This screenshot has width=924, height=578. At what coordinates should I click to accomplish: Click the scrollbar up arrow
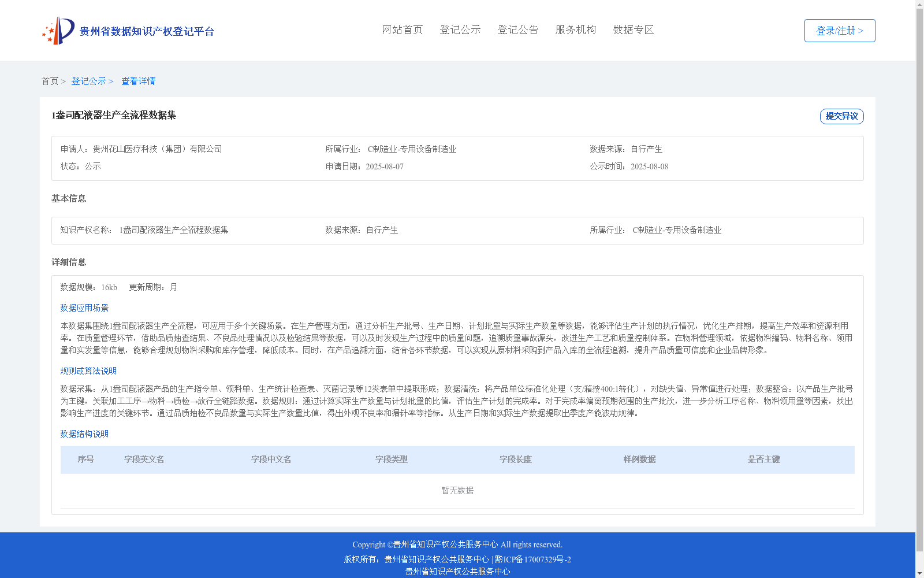pyautogui.click(x=920, y=4)
